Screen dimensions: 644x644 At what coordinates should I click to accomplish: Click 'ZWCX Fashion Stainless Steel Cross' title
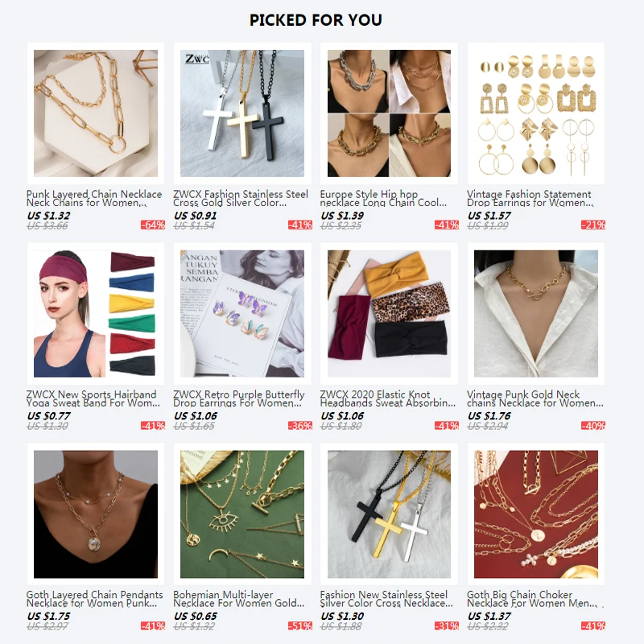tap(241, 198)
